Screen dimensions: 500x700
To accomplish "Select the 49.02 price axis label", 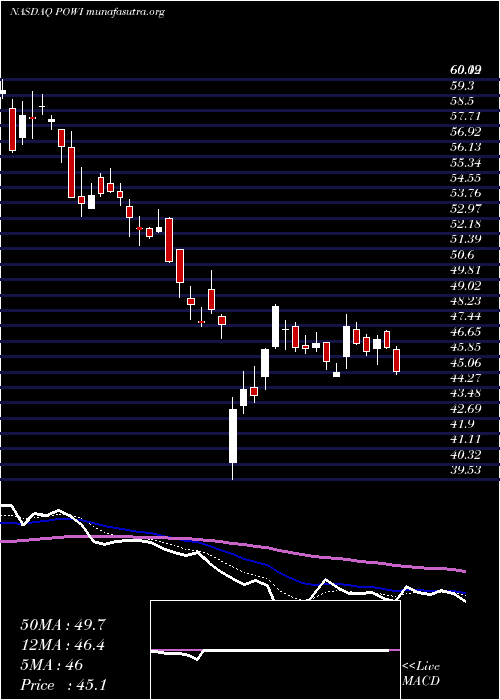I will [x=465, y=286].
